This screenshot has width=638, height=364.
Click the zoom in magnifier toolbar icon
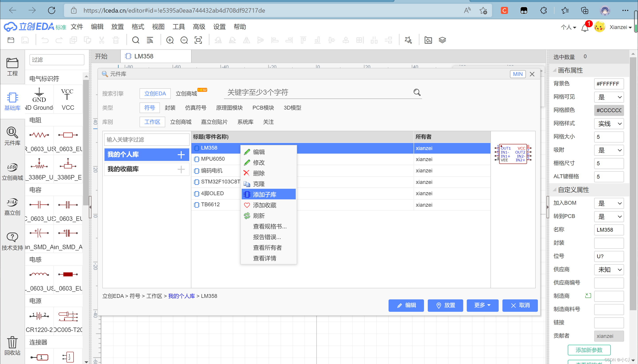point(170,40)
